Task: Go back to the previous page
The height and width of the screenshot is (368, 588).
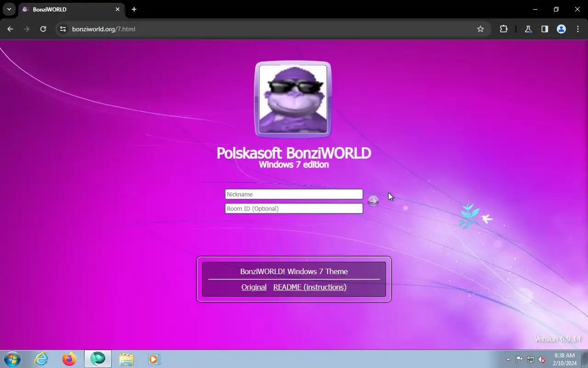Action: click(x=10, y=29)
